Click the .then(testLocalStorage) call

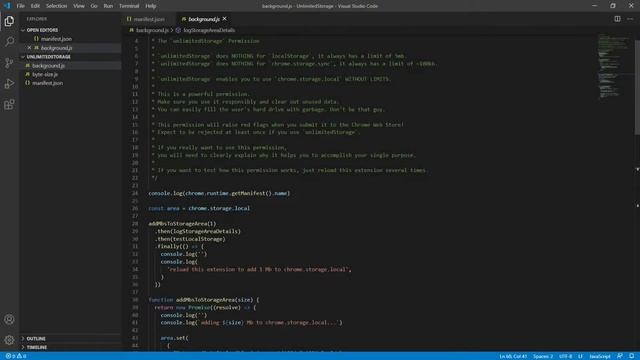[190, 239]
